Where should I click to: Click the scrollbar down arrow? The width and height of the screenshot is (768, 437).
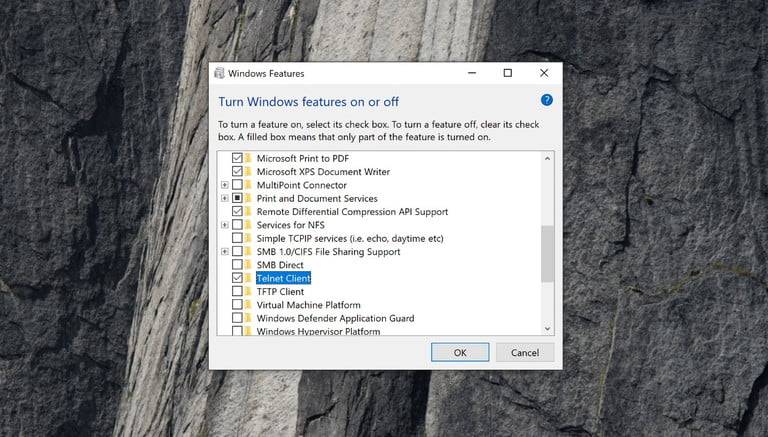[548, 329]
